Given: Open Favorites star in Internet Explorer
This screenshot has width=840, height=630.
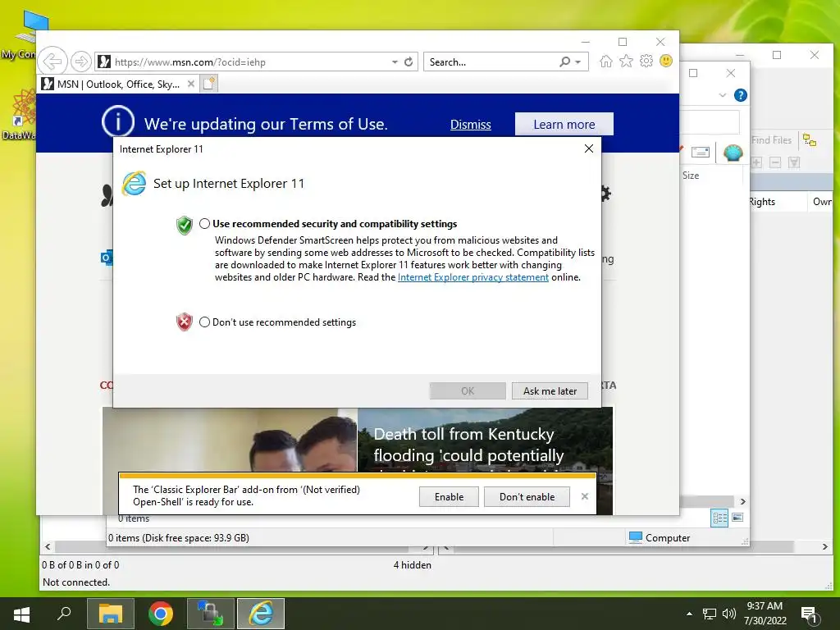Looking at the screenshot, I should [x=626, y=61].
